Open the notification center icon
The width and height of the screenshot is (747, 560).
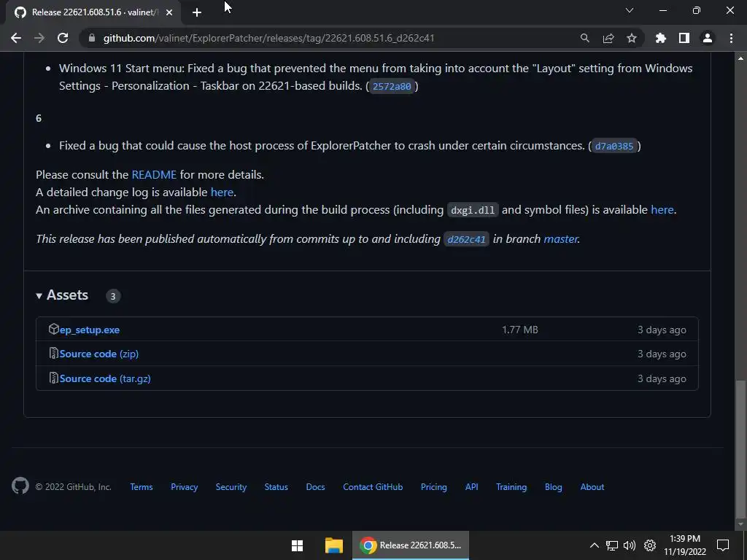pyautogui.click(x=723, y=545)
